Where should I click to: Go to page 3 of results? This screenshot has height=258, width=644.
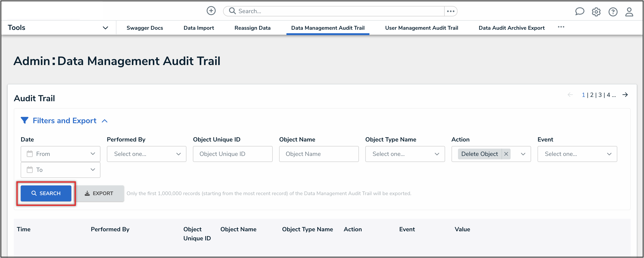[x=600, y=95]
